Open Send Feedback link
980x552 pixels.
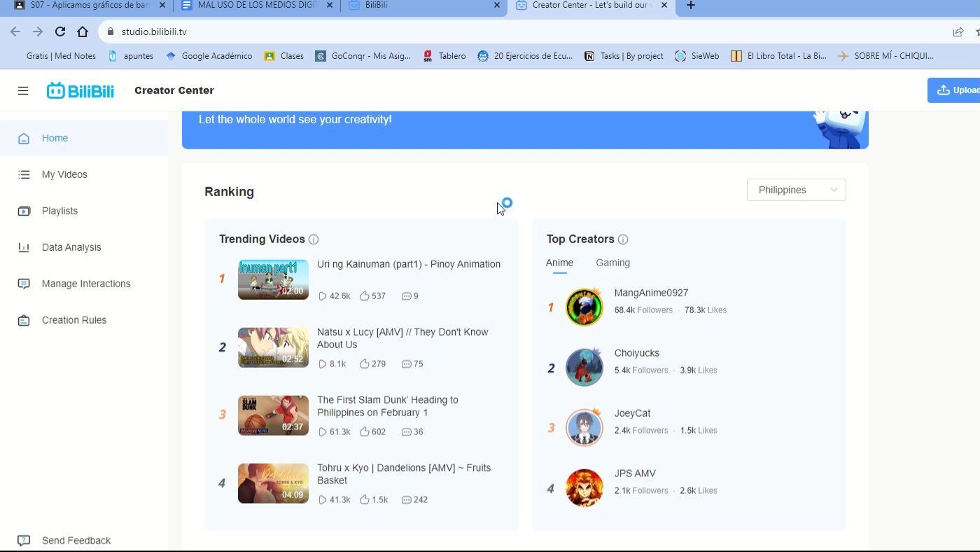(x=76, y=540)
